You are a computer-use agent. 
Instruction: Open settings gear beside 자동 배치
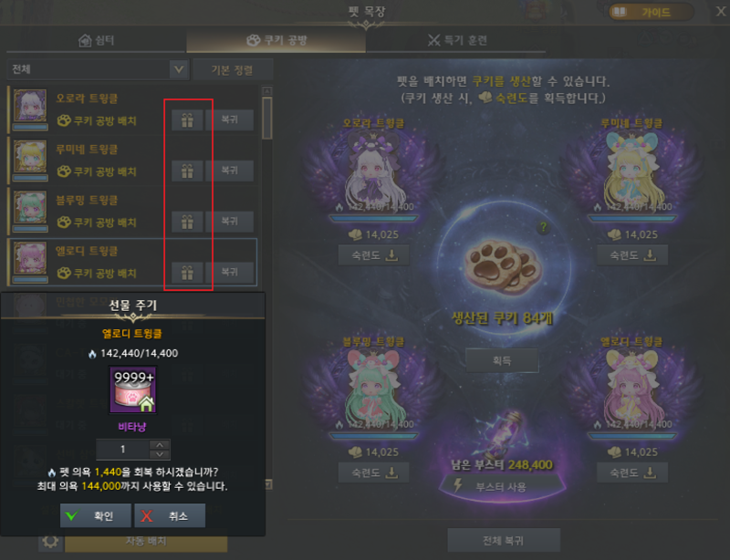click(x=50, y=542)
